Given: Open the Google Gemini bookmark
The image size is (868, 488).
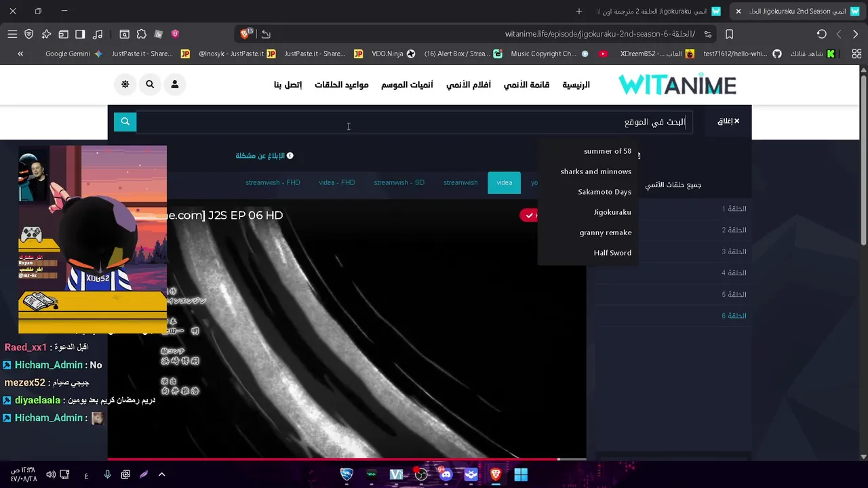Looking at the screenshot, I should pyautogui.click(x=73, y=54).
